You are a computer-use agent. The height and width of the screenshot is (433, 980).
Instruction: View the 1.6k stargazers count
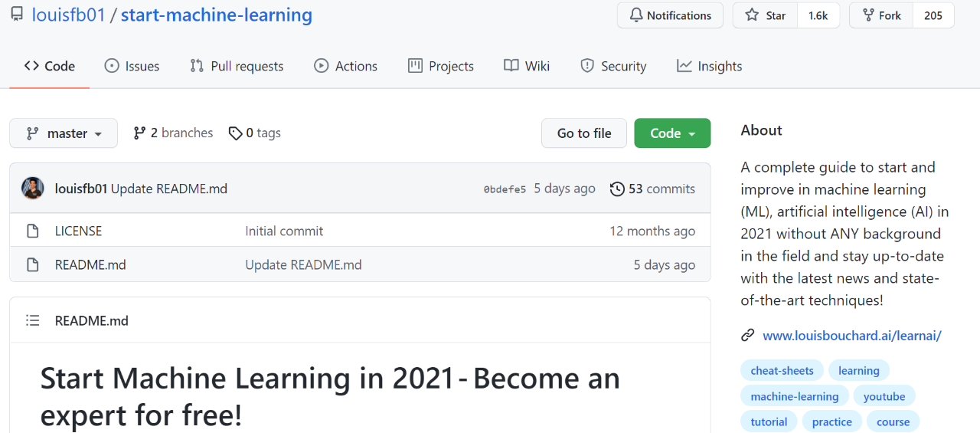(818, 15)
